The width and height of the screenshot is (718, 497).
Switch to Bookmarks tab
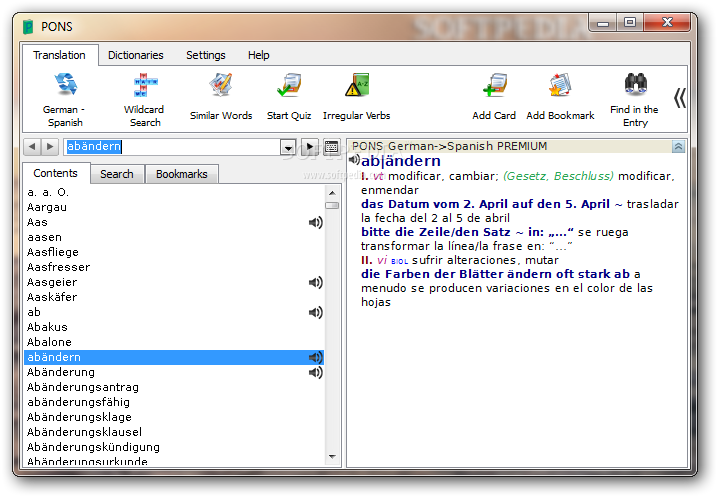tap(182, 174)
